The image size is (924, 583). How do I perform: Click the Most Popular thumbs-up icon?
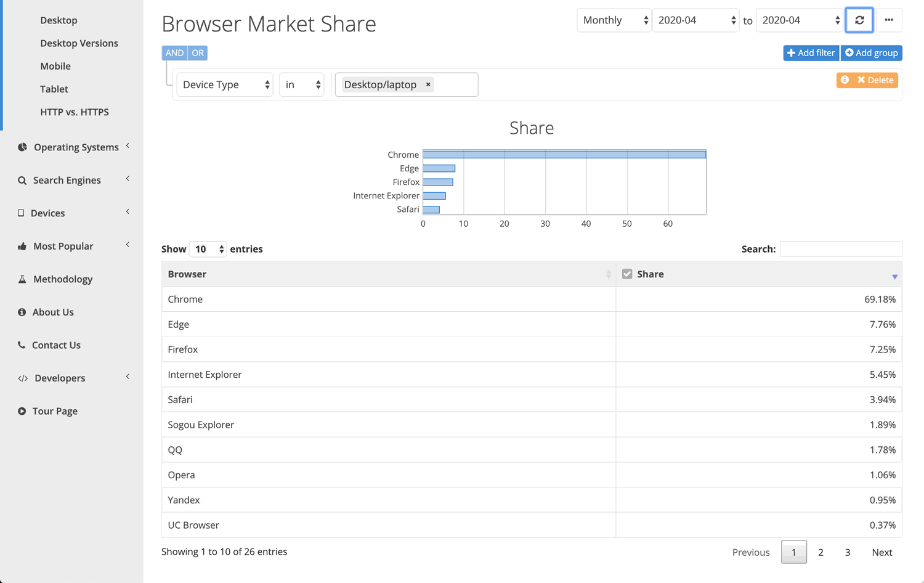[x=22, y=245]
